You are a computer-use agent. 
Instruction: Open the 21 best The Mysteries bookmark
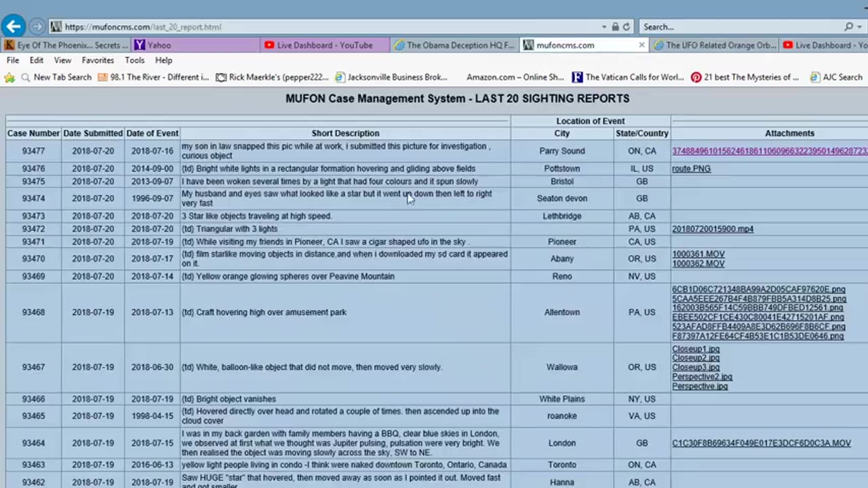click(745, 77)
